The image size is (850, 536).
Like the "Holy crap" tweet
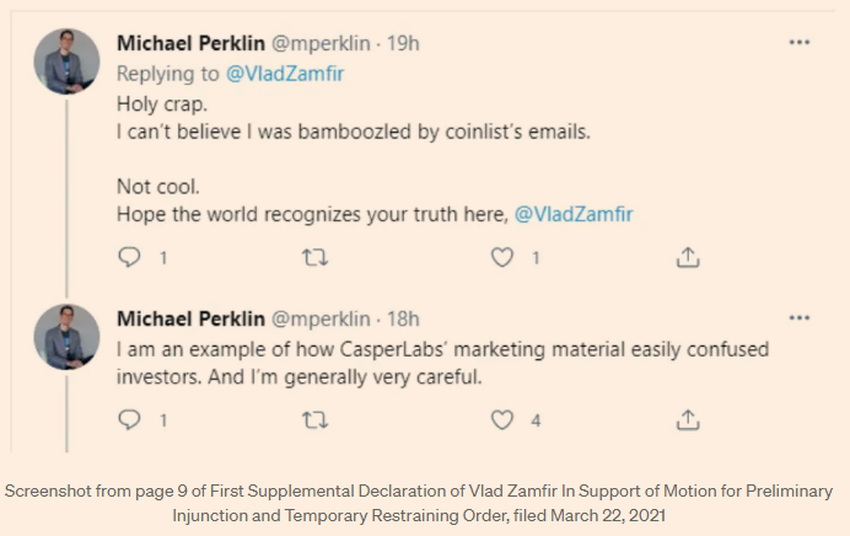(502, 257)
